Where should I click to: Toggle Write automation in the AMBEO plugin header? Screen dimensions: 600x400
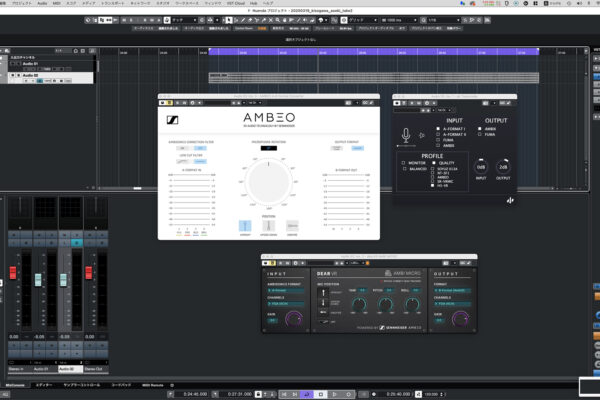point(184,103)
